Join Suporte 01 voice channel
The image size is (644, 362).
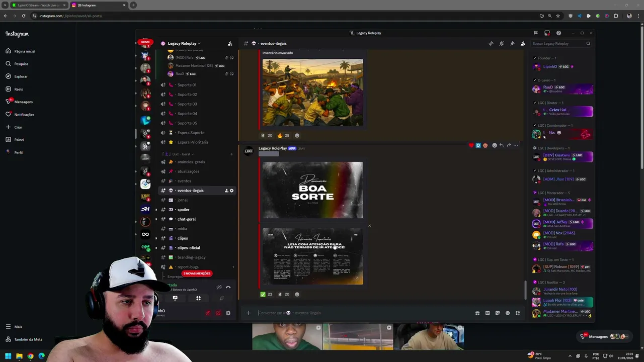pyautogui.click(x=197, y=85)
